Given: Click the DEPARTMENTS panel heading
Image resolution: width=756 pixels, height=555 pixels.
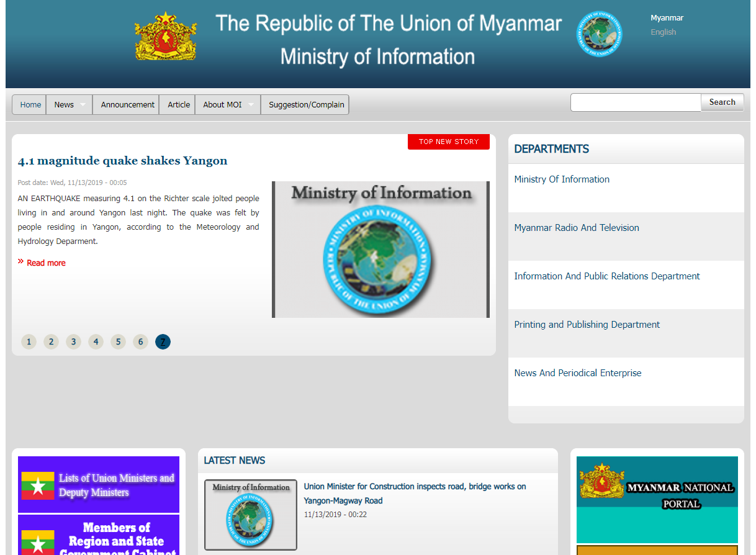Looking at the screenshot, I should (x=552, y=149).
